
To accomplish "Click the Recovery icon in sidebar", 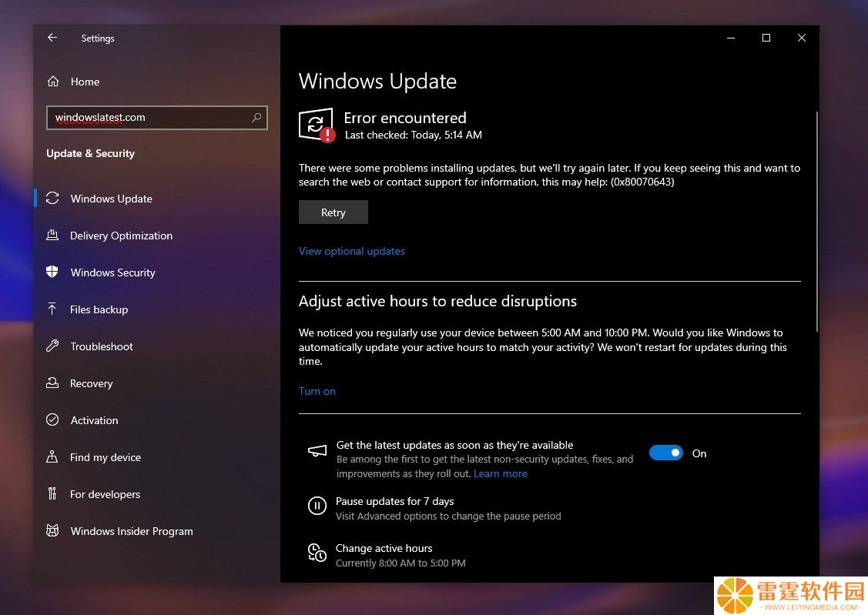I will point(52,383).
